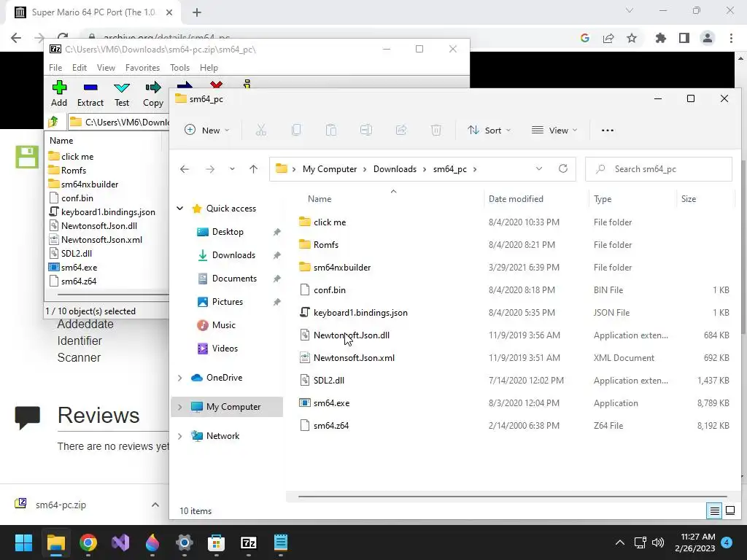This screenshot has height=560, width=747.
Task: Open the View dropdown in Explorer
Action: [554, 130]
